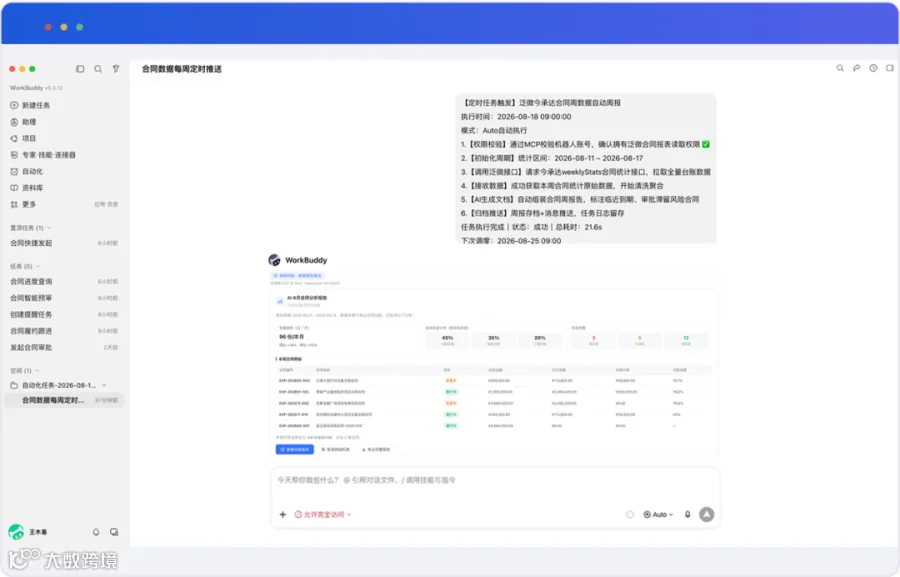Image resolution: width=900 pixels, height=577 pixels.
Task: Click the blue report button under table
Action: 294,450
